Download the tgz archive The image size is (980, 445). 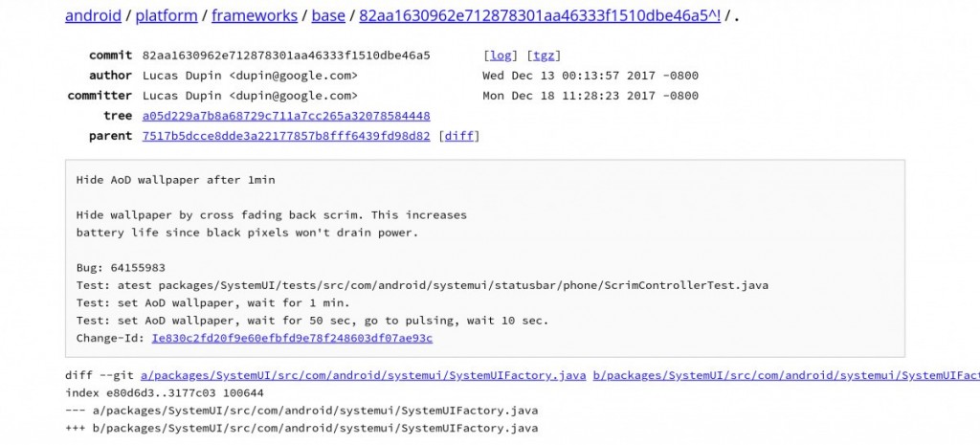tap(544, 56)
